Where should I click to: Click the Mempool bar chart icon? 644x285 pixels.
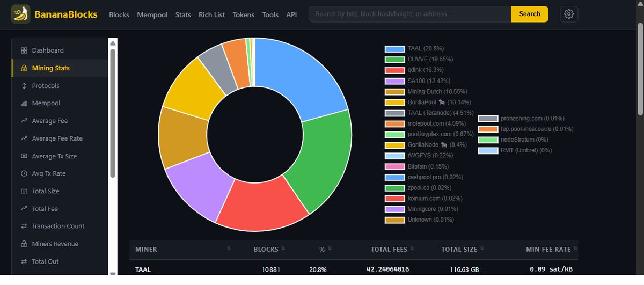tap(24, 103)
